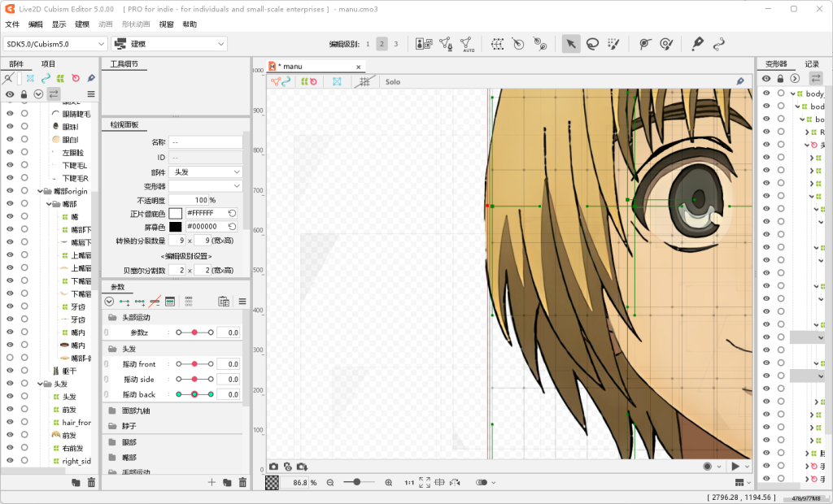This screenshot has height=504, width=833.
Task: Open Parameters panel hamburger menu
Action: pyautogui.click(x=242, y=302)
